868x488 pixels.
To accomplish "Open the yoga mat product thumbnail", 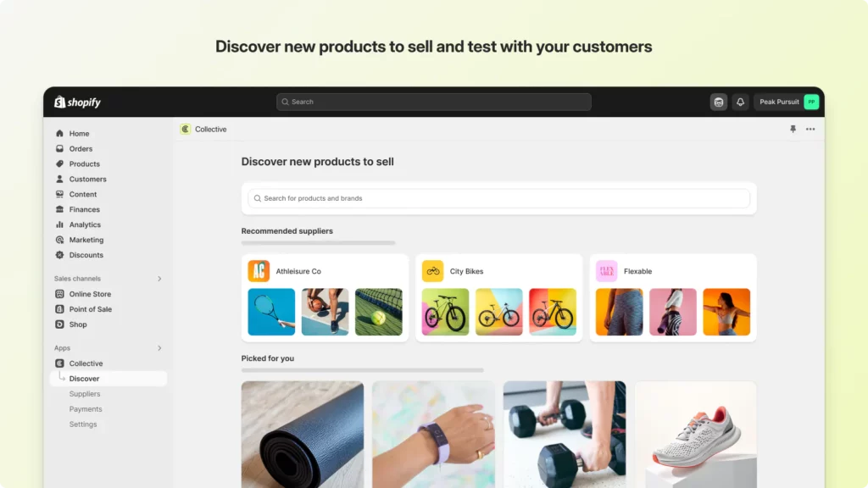I will click(303, 435).
